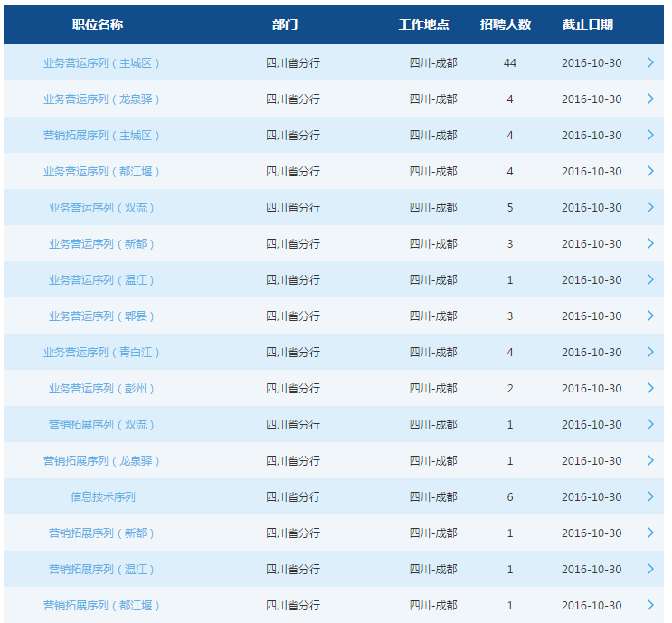Expand the 营销拓展序列（主城区）row chevron

tap(649, 135)
